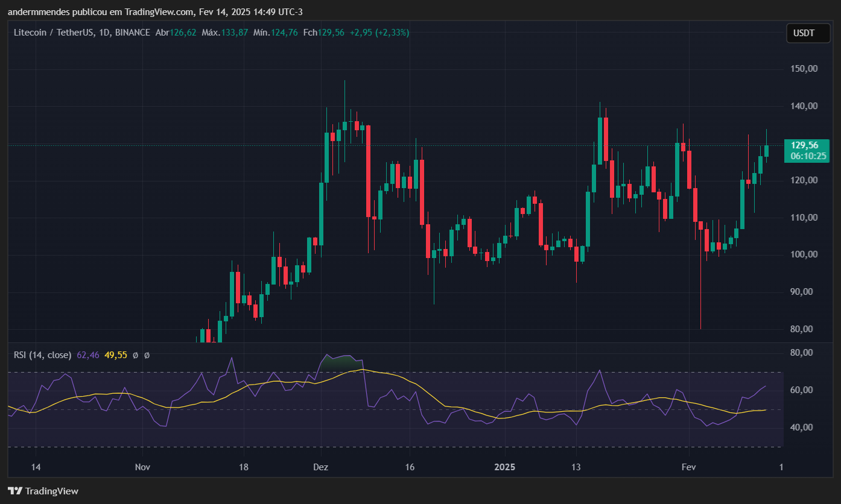Click the 110,00 price axis label
The width and height of the screenshot is (841, 504).
pyautogui.click(x=804, y=218)
